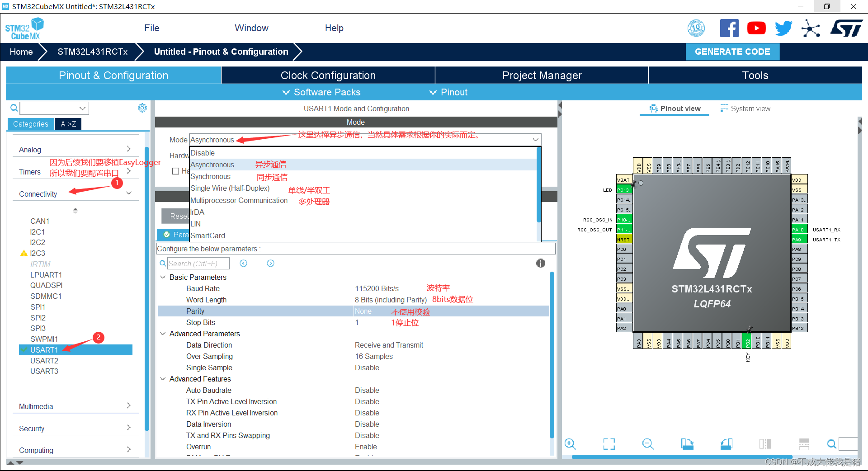Click the parameter list vertical scrollbar
868x471 pixels.
[552, 355]
